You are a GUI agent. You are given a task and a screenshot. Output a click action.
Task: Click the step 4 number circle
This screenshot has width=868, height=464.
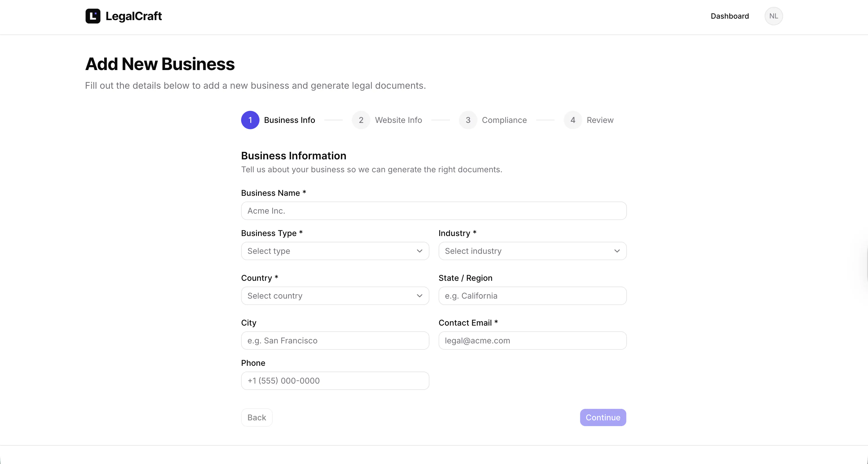coord(572,120)
